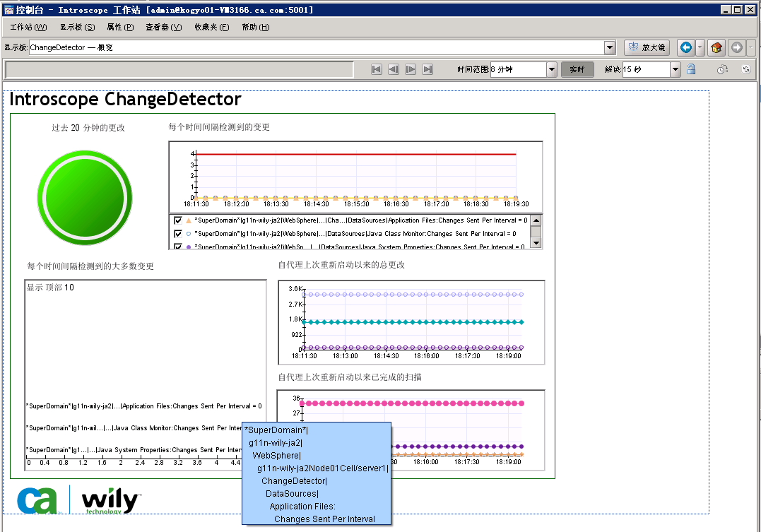The width and height of the screenshot is (761, 532).
Task: Click Application Files bar chart row label
Action: coord(144,406)
